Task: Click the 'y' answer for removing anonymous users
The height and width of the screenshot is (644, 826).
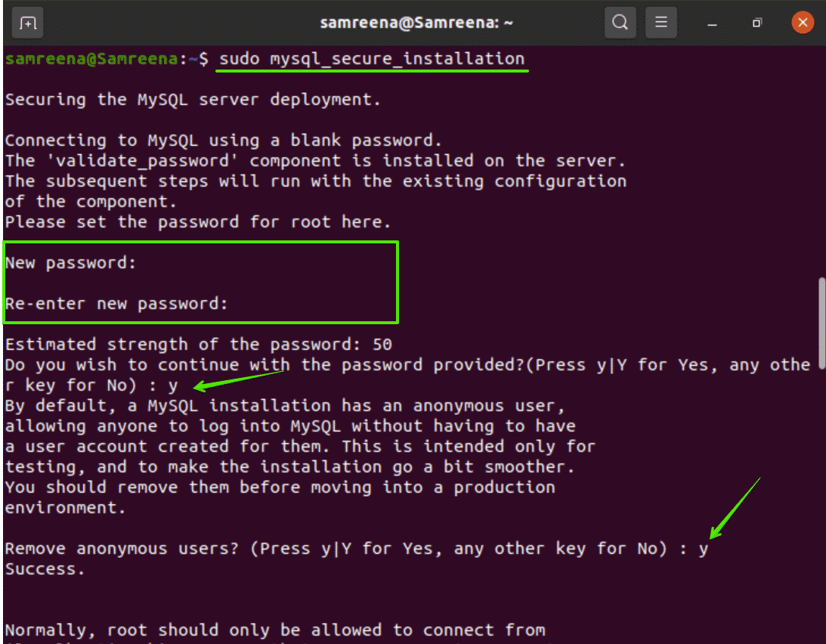Action: tap(703, 549)
